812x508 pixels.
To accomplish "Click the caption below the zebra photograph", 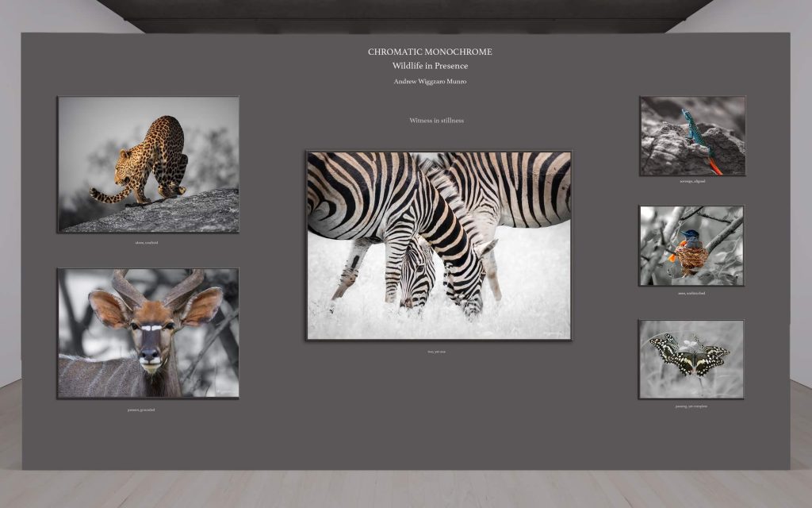I will (436, 351).
